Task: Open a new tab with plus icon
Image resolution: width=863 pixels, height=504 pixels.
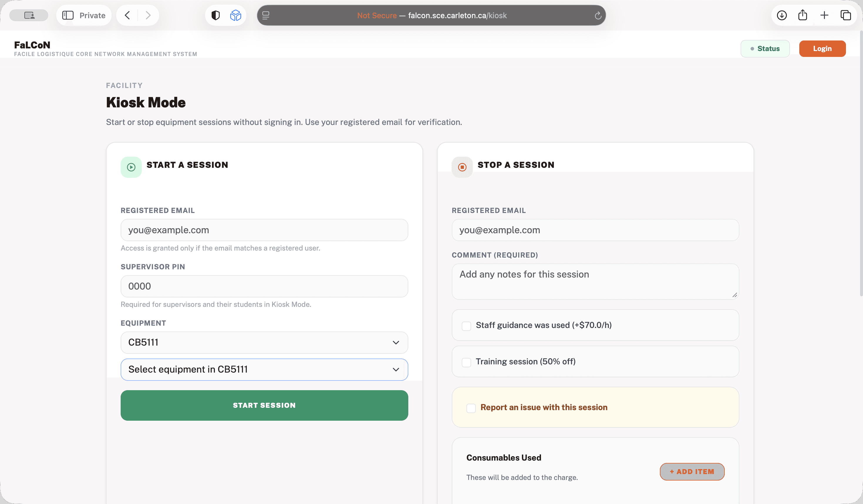Action: pyautogui.click(x=824, y=15)
